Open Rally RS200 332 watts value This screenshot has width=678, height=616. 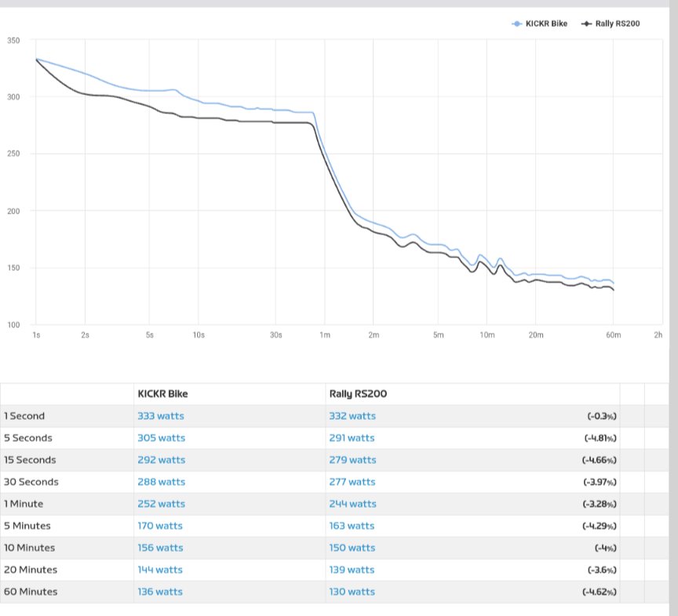point(352,416)
